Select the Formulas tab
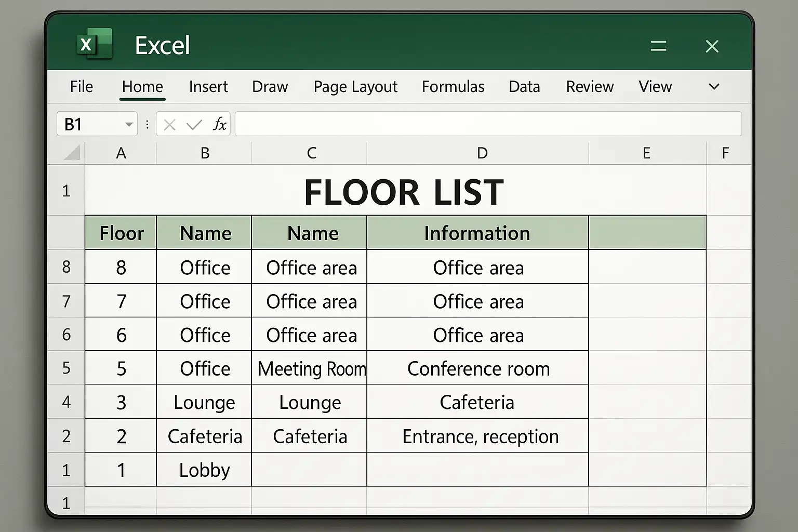This screenshot has width=798, height=532. point(453,87)
